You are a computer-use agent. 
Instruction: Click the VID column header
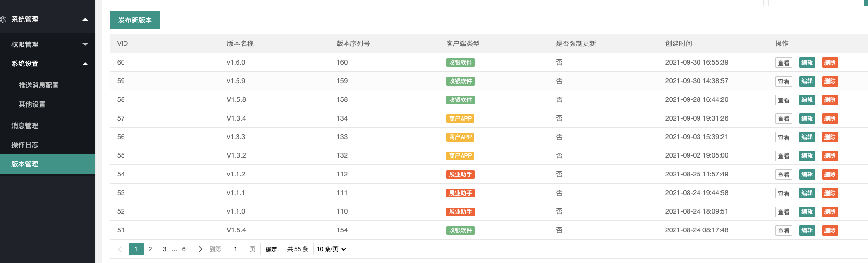[x=123, y=44]
